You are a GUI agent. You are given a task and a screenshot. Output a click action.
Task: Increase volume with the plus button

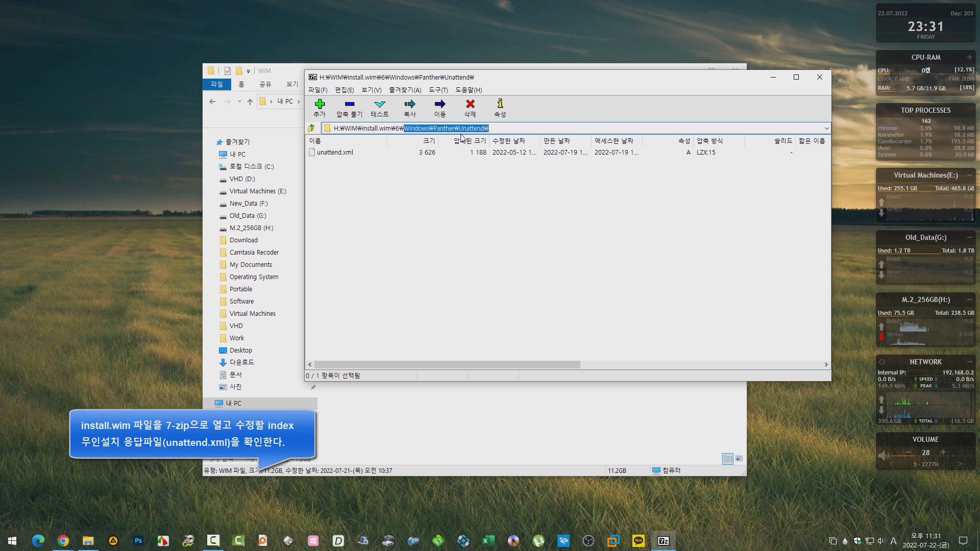[943, 453]
